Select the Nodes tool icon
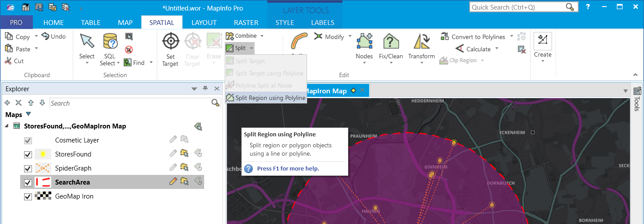This screenshot has width=644, height=224. [364, 42]
